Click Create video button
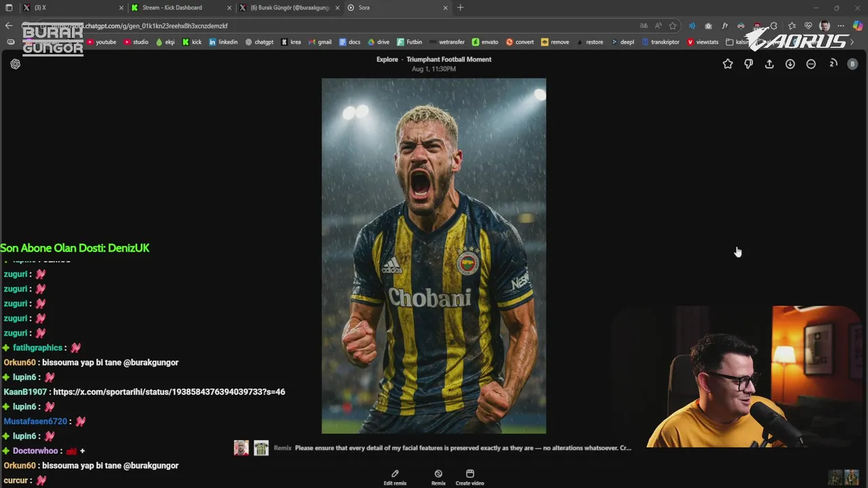Image resolution: width=868 pixels, height=488 pixels. (470, 478)
